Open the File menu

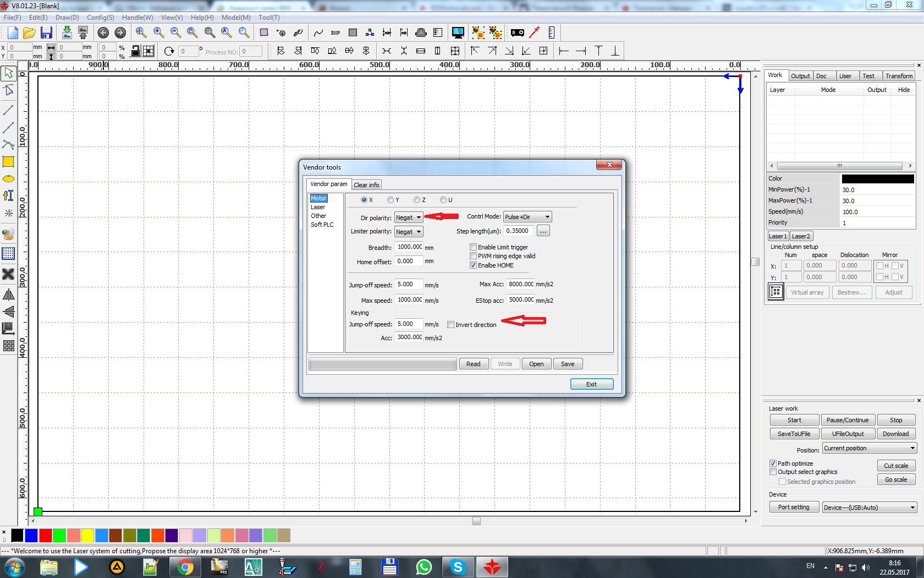click(x=12, y=18)
